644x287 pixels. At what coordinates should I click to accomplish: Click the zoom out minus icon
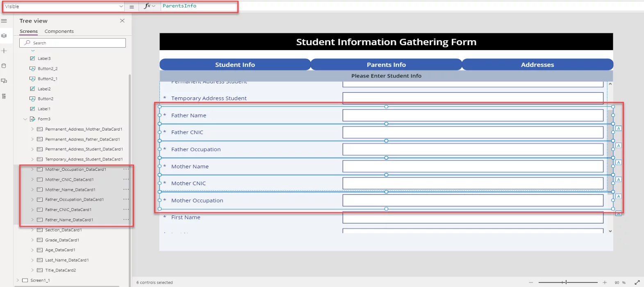pos(531,282)
